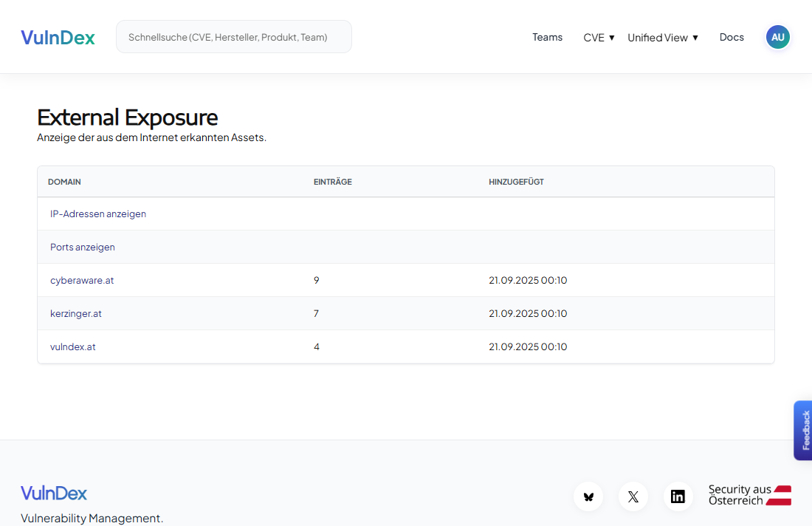Image resolution: width=812 pixels, height=526 pixels.
Task: Click the Security aus Österreich badge
Action: pos(749,495)
